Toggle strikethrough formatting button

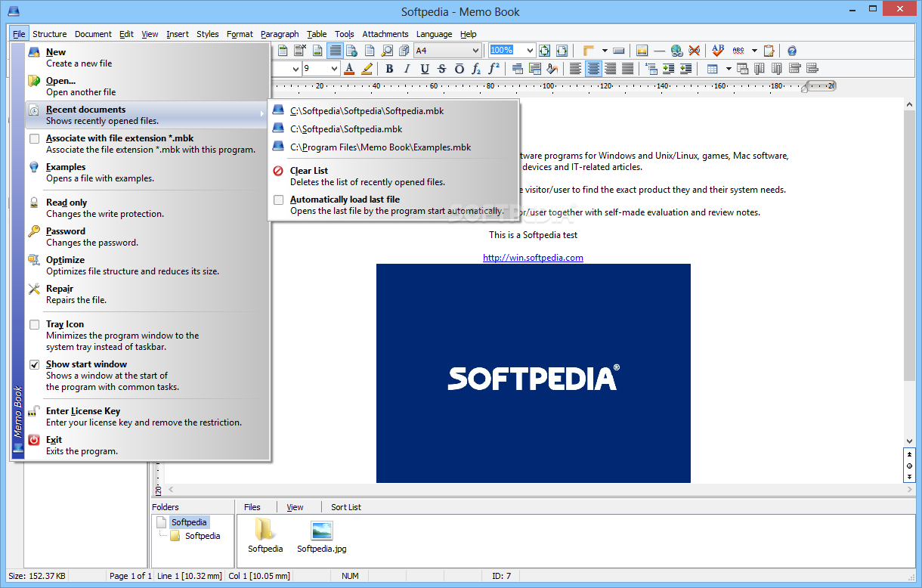click(x=442, y=69)
